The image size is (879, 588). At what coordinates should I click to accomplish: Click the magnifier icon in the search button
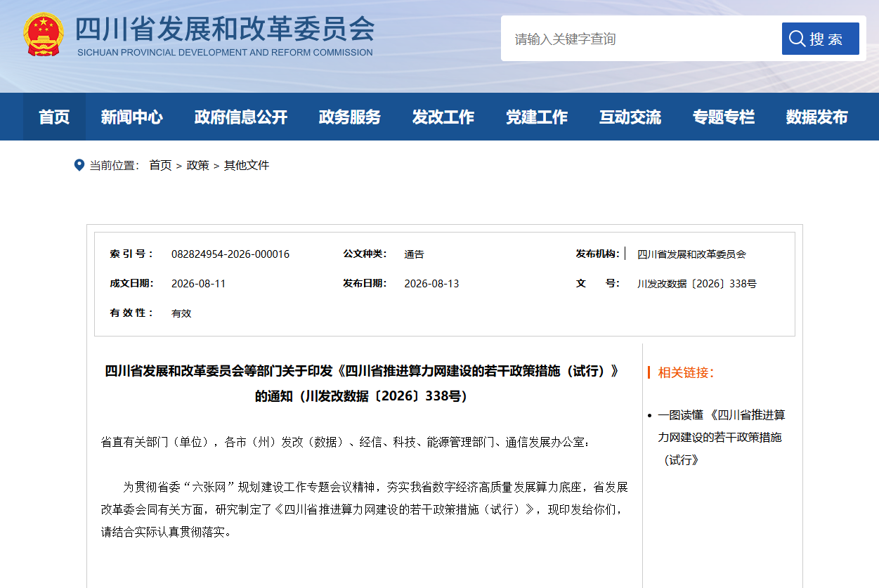click(x=797, y=39)
